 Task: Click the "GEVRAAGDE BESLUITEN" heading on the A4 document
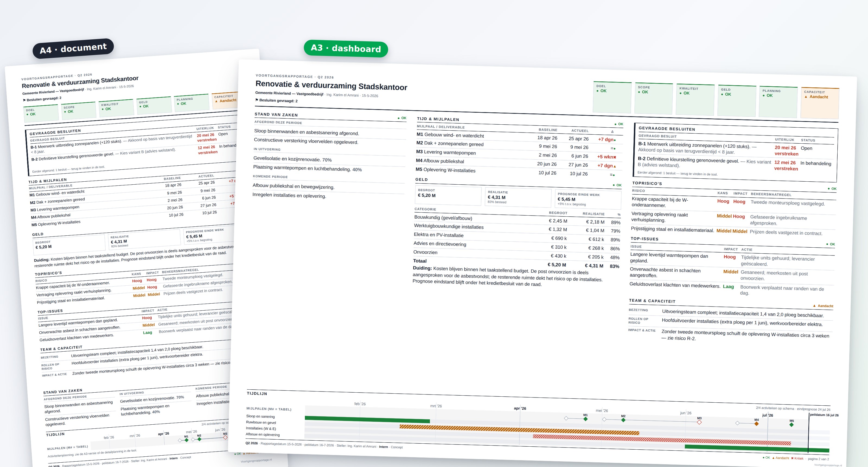tap(55, 132)
